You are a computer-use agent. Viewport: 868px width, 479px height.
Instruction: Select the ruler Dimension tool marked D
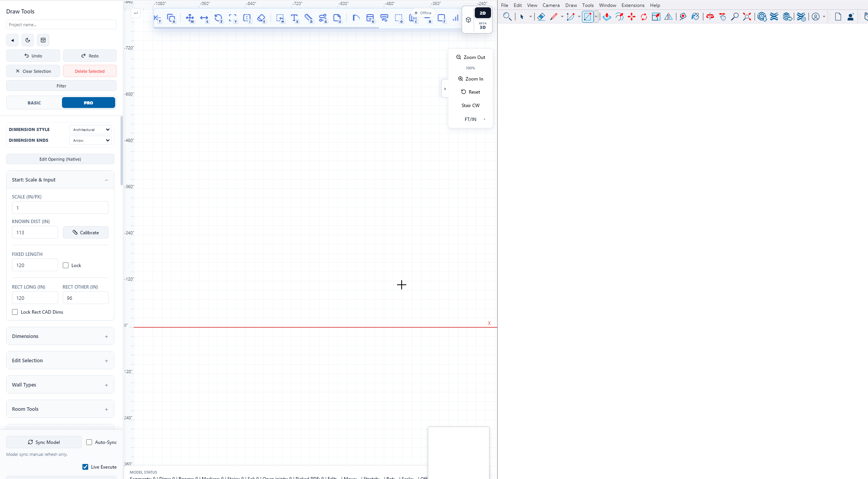[309, 18]
